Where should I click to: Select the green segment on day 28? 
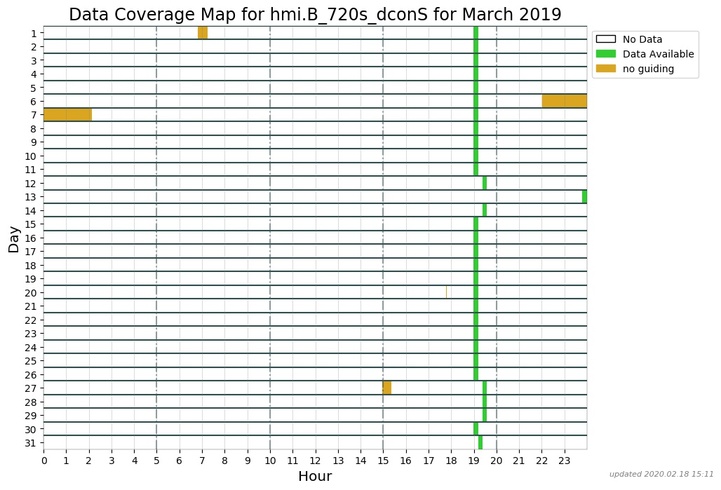(x=484, y=401)
